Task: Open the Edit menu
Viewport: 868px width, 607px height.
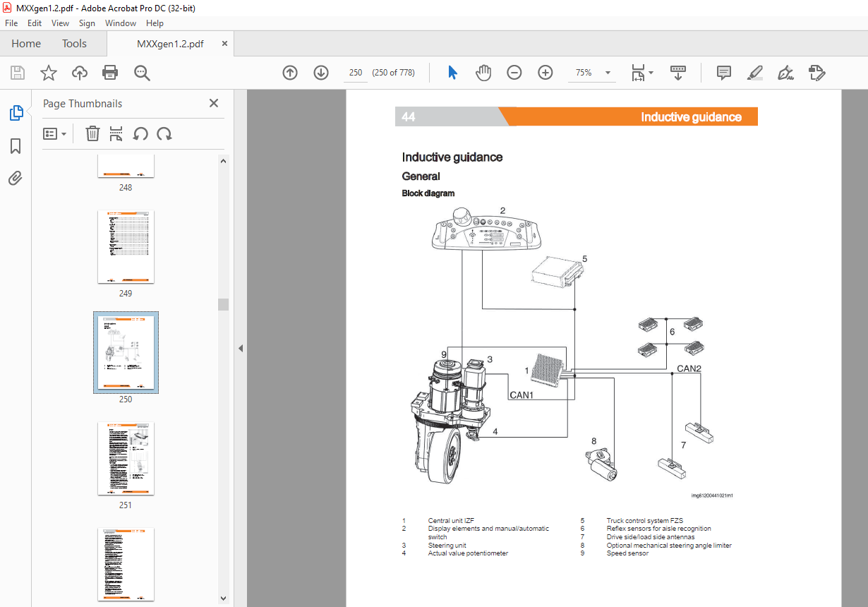Action: 35,23
